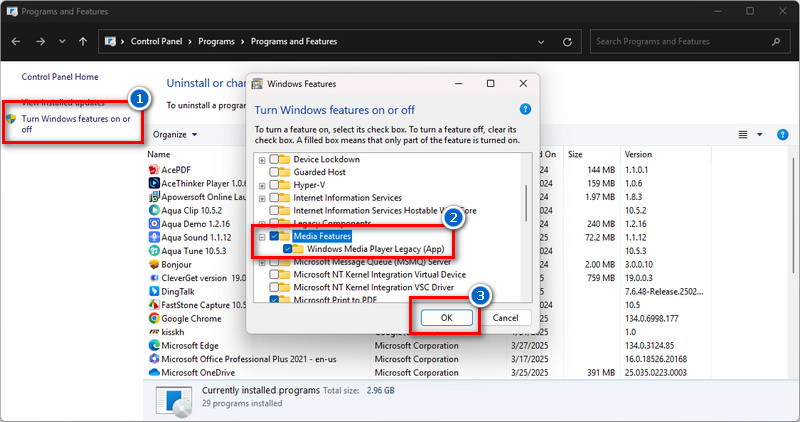Click the view layout icon
This screenshot has height=422, width=800.
click(743, 135)
